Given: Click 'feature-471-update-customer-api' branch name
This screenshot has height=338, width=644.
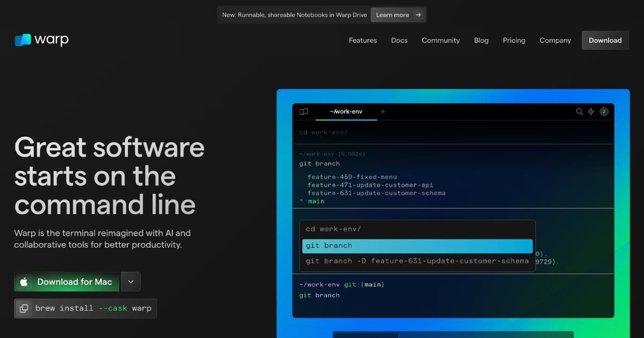Looking at the screenshot, I should coord(370,185).
